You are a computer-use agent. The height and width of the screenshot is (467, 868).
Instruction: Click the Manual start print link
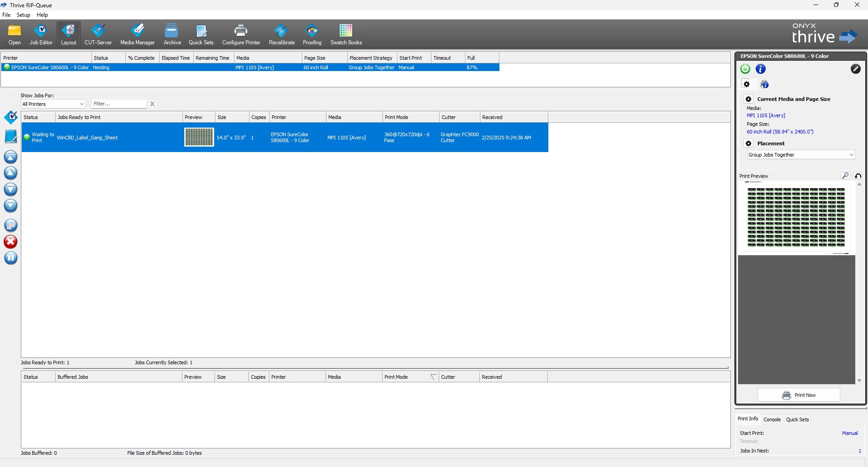pyautogui.click(x=850, y=433)
